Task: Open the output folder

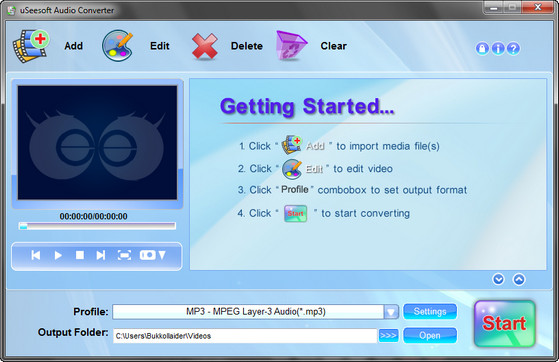Action: (430, 336)
